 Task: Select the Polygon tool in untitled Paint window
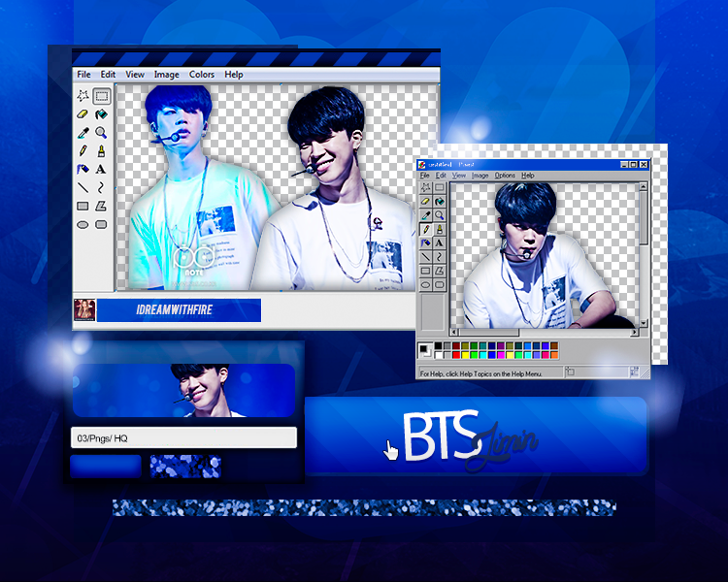click(x=439, y=271)
